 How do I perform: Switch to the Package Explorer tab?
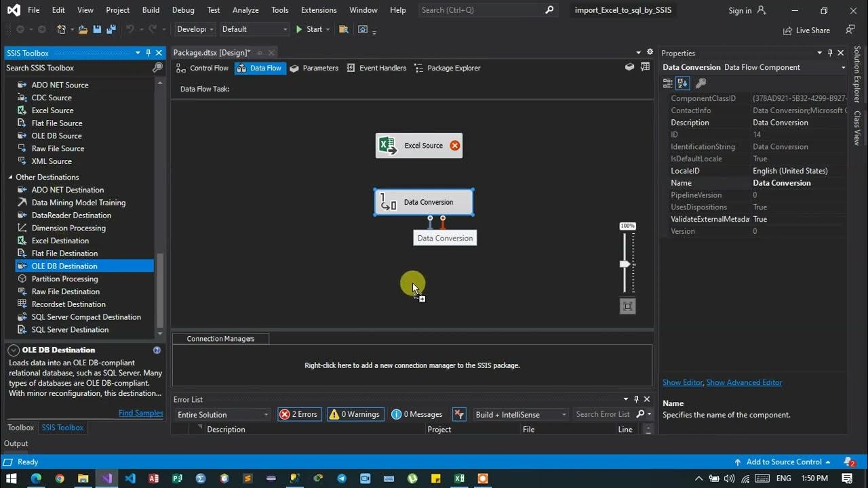(x=448, y=68)
